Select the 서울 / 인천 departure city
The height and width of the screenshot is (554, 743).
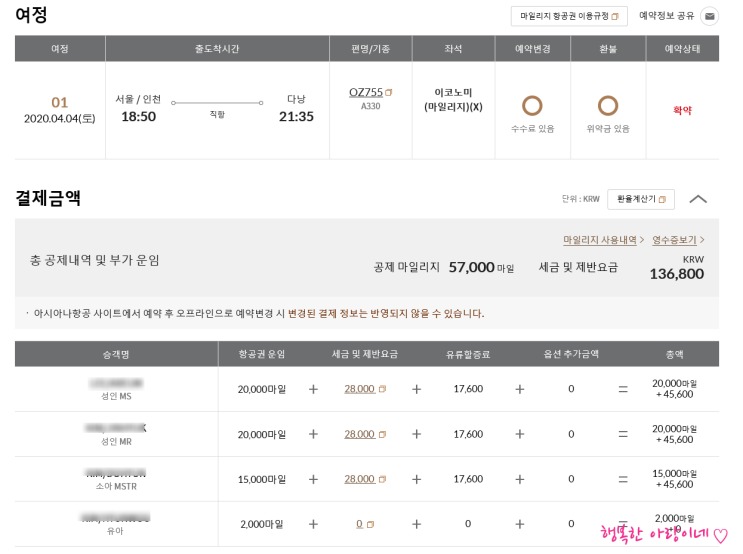coord(138,99)
